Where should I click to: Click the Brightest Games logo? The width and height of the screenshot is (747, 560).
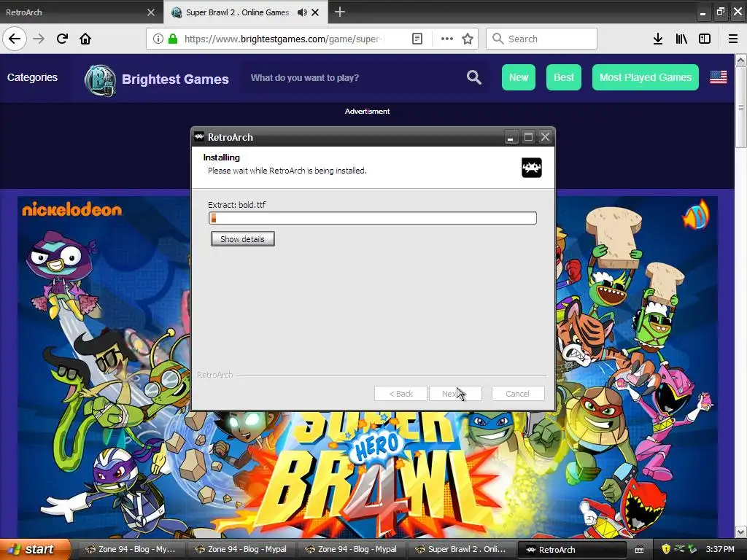coord(100,80)
